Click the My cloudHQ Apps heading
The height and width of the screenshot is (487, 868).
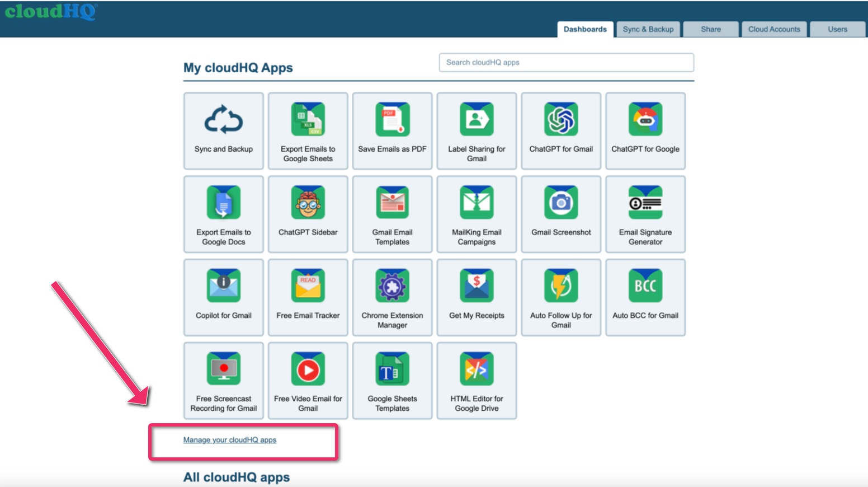[238, 68]
